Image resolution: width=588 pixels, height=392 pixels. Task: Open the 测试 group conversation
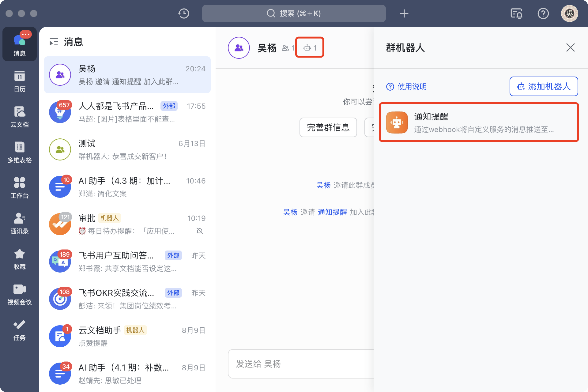[127, 149]
